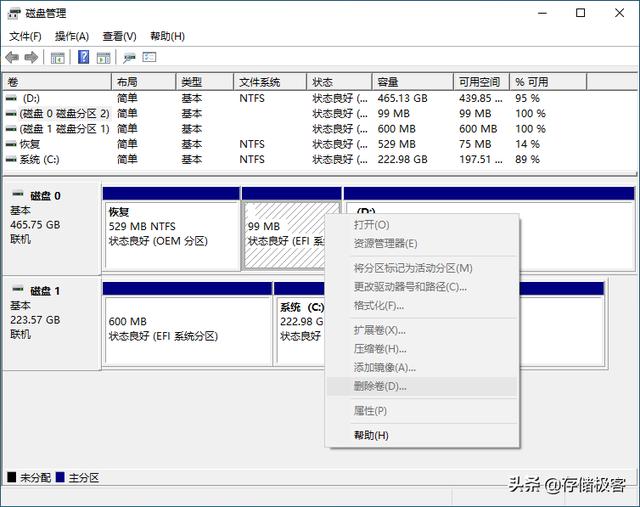This screenshot has width=640, height=507.
Task: Select the 恢复 529 MB NTFS partition block
Action: [171, 229]
